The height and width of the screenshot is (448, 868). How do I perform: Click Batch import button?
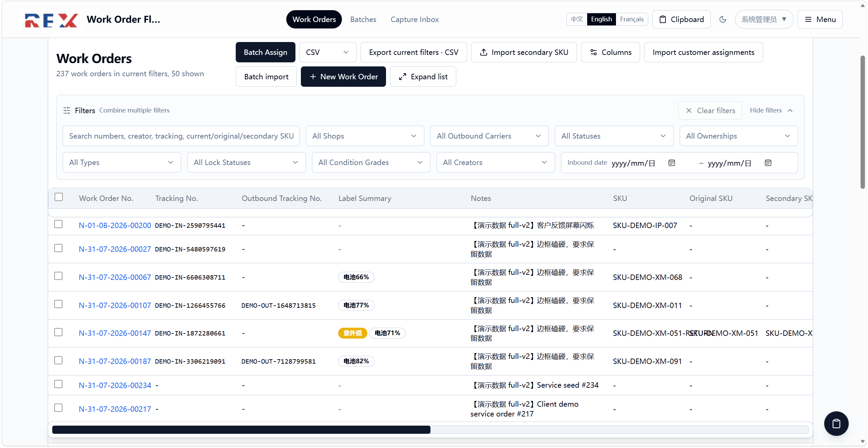266,77
